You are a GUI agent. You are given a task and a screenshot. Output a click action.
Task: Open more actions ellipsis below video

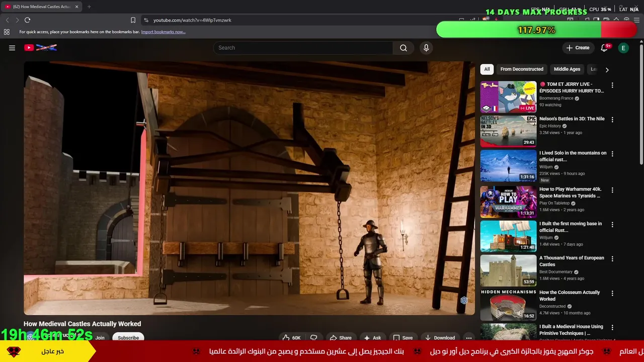click(468, 338)
